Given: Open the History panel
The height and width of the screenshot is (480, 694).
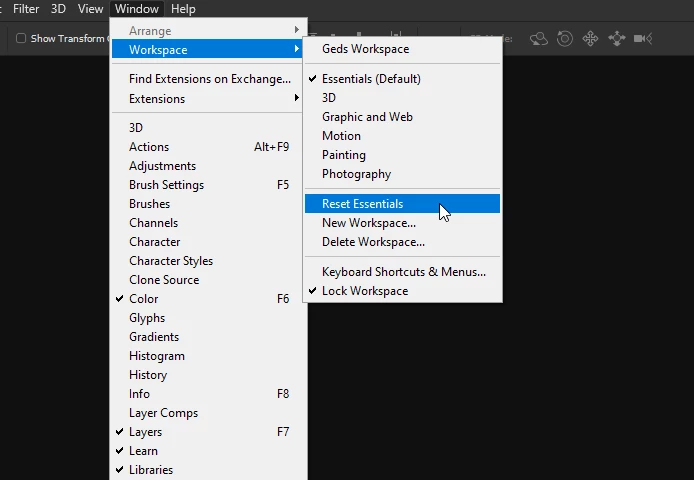Looking at the screenshot, I should click(x=209, y=375).
